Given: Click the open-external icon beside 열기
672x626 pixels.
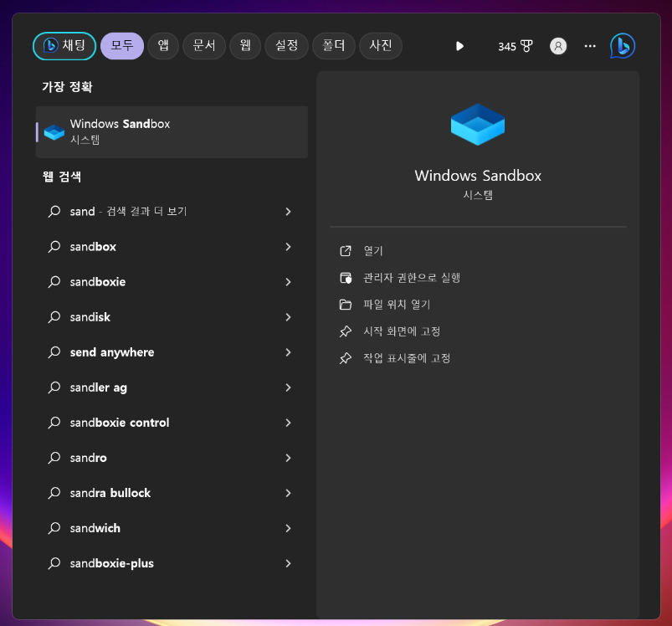Looking at the screenshot, I should (x=346, y=251).
